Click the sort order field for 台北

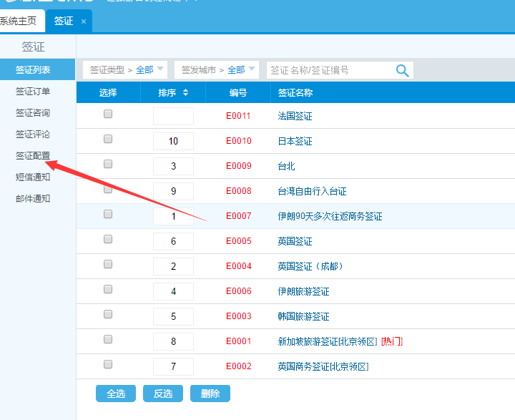[173, 167]
